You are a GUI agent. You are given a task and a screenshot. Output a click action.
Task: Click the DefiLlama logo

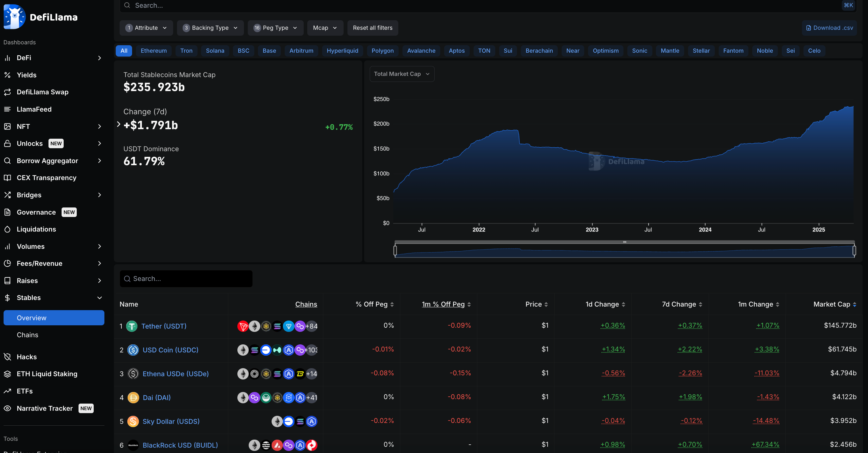coord(40,16)
